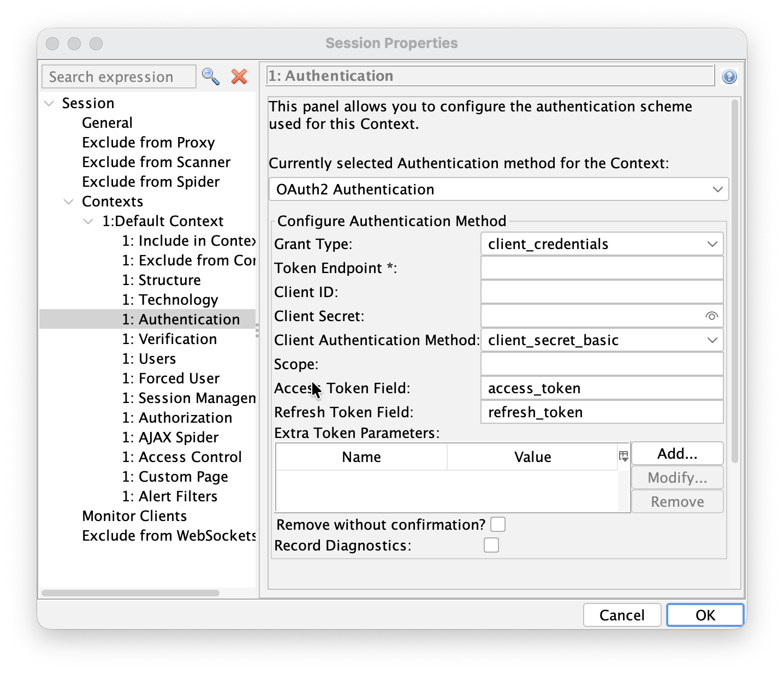Click the Modify... button
Viewport: 784px width, 675px height.
[x=678, y=478]
